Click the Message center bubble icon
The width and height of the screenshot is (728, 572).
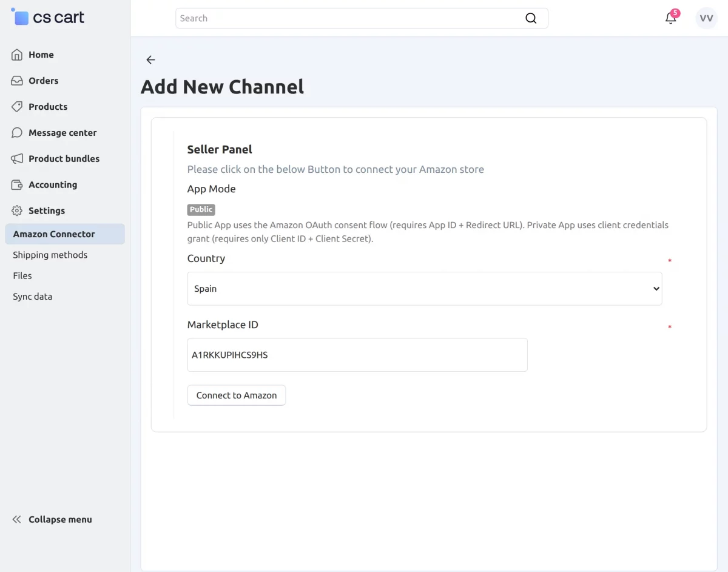[17, 133]
